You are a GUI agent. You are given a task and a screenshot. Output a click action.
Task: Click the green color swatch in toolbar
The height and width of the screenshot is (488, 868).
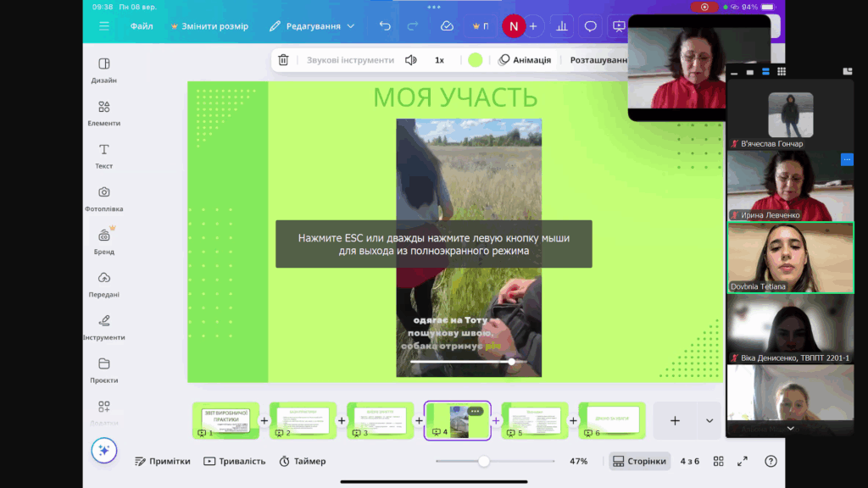coord(476,60)
